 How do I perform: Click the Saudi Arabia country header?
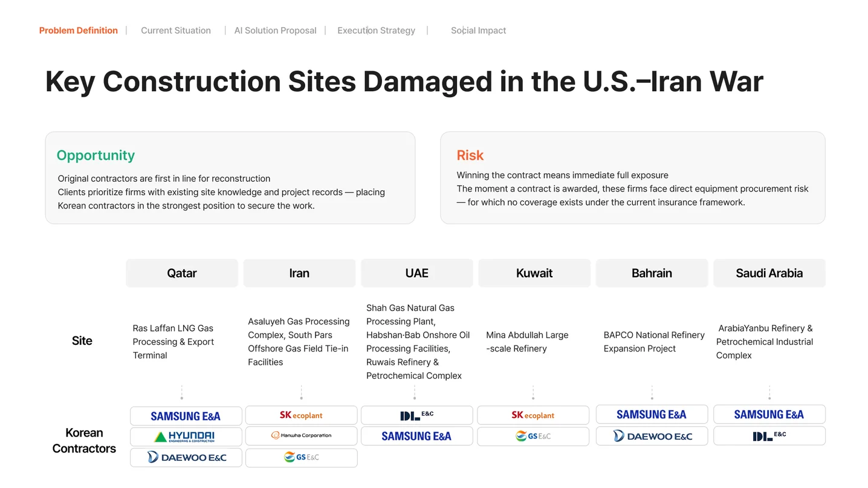pyautogui.click(x=769, y=273)
